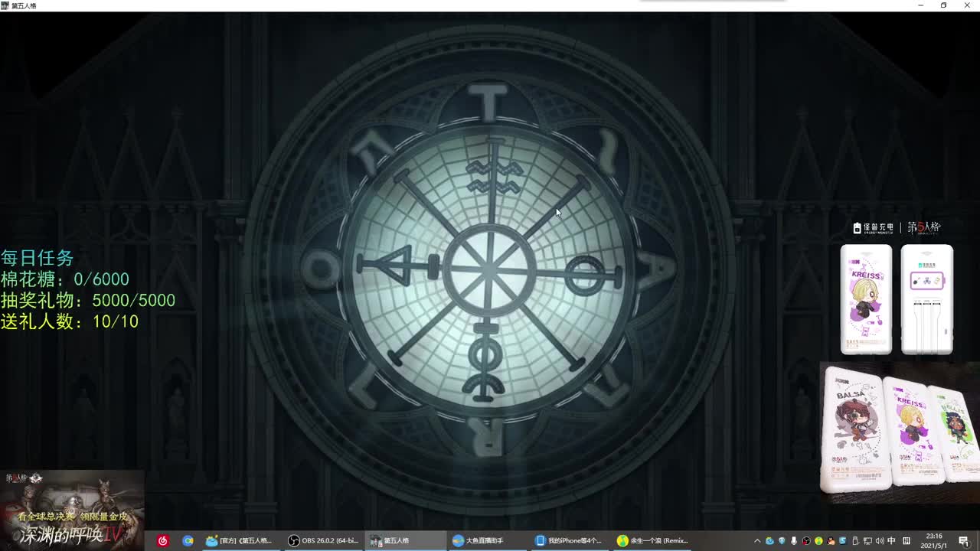The width and height of the screenshot is (980, 551).
Task: Switch to OBS 26.0.2 in the taskbar
Action: [322, 541]
